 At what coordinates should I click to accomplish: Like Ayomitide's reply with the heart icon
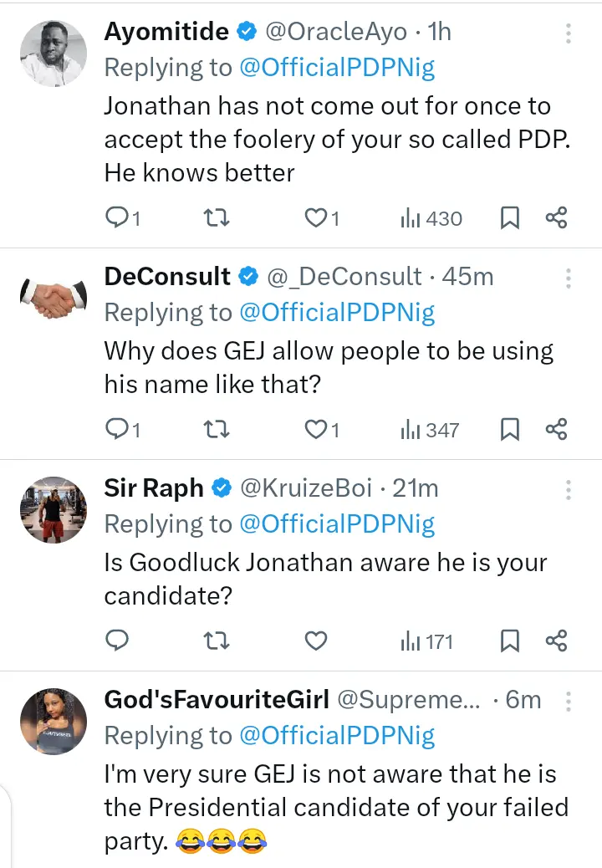[x=316, y=218]
